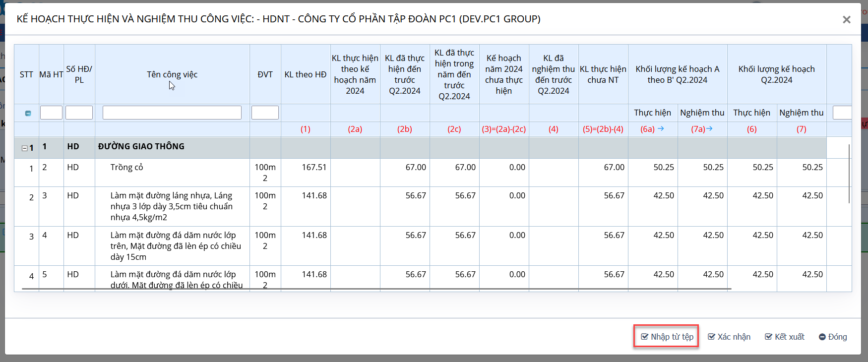Click Kết xuất to export data
The height and width of the screenshot is (362, 868).
(785, 337)
